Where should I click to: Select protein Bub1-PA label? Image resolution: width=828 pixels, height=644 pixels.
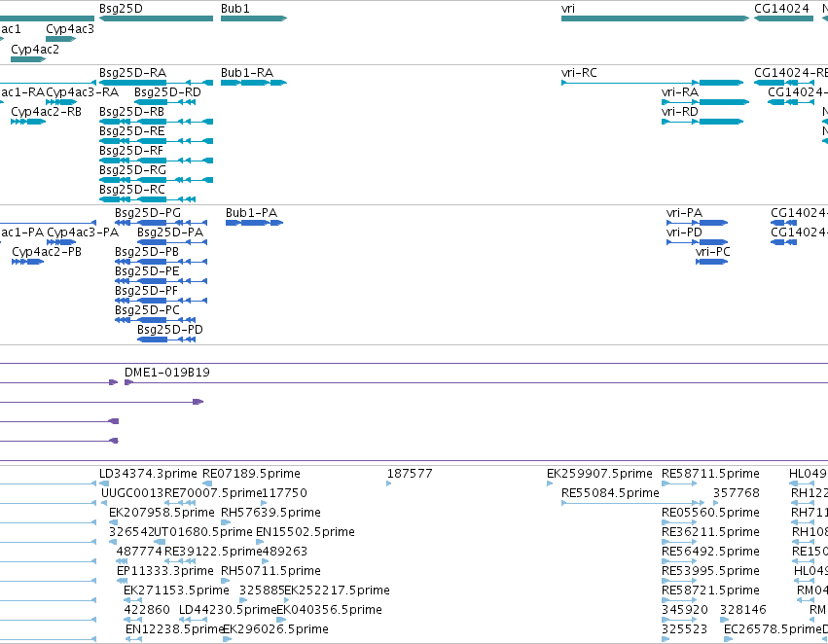pos(251,213)
